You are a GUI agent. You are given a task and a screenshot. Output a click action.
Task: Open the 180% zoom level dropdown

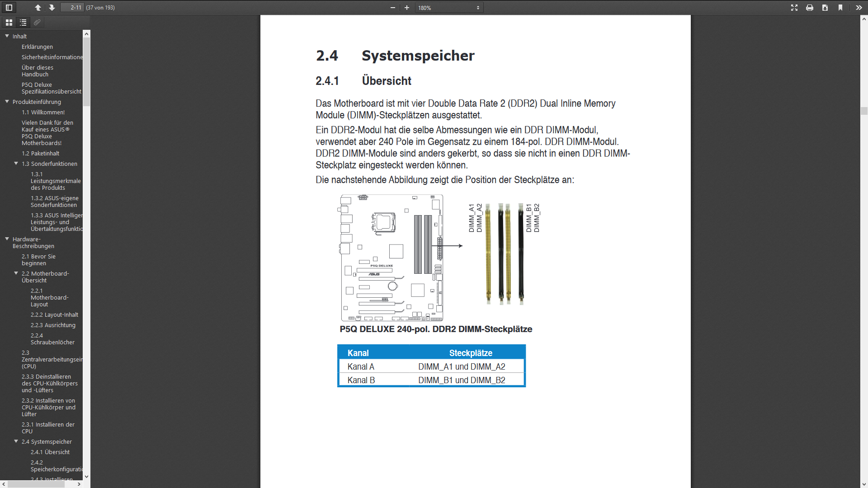[448, 8]
